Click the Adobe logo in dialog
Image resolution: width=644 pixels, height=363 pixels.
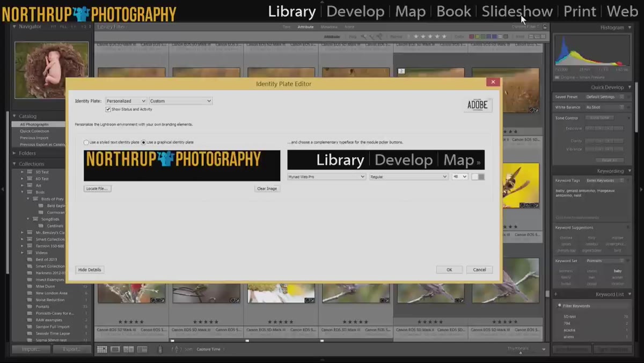coord(478,105)
